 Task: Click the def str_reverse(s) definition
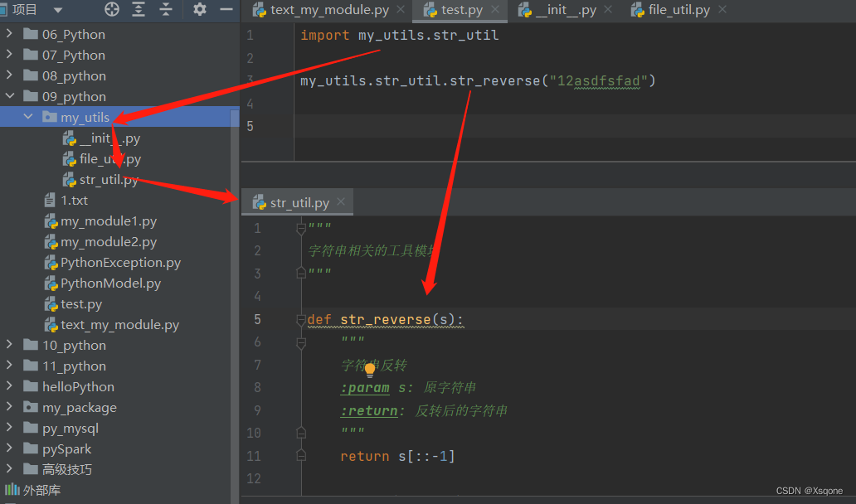tap(385, 320)
